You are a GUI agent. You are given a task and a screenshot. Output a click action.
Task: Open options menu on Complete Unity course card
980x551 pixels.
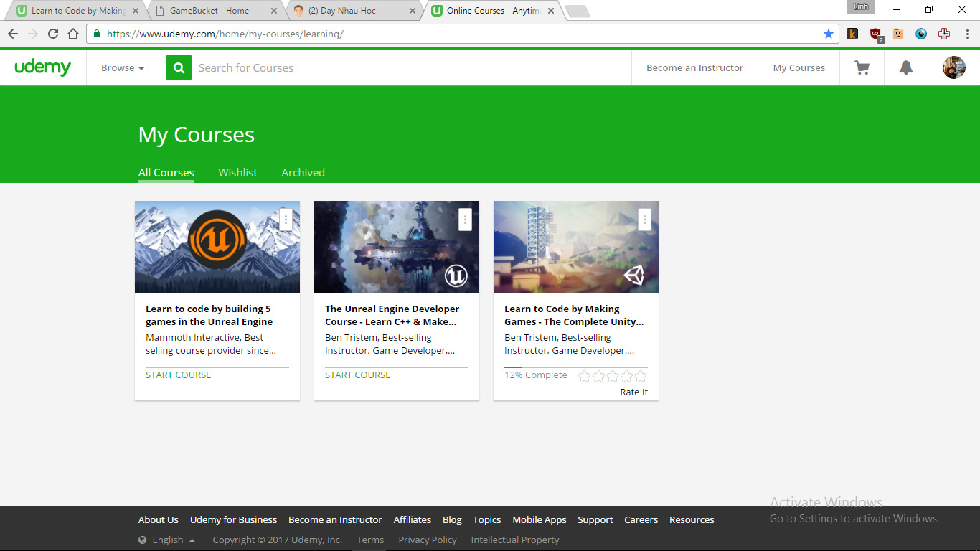pos(644,220)
